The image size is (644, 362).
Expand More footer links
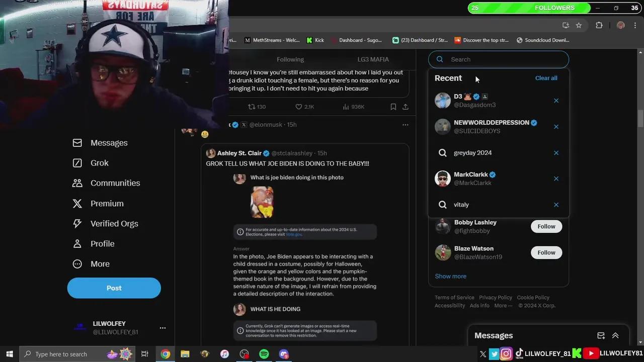tap(503, 306)
